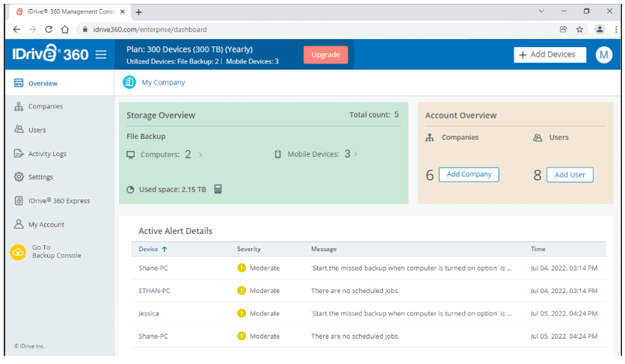Toggle the hamburger menu next to IDrive 360
The width and height of the screenshot is (625, 364).
click(101, 55)
